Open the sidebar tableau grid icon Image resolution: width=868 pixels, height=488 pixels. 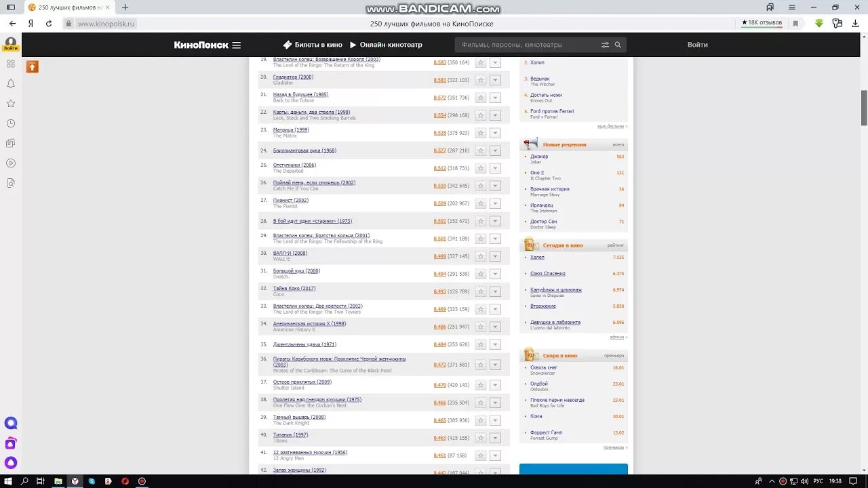(x=10, y=64)
